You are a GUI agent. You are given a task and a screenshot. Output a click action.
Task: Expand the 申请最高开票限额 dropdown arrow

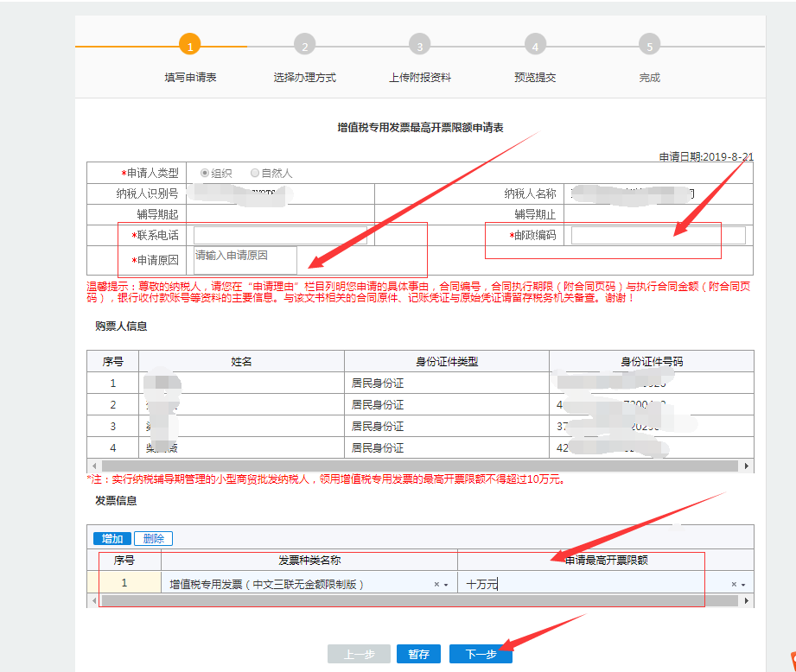[743, 585]
